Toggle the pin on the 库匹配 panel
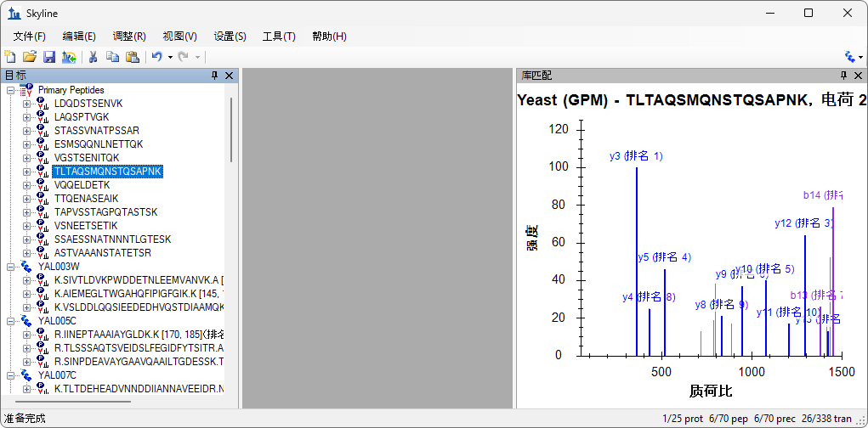Viewport: 868px width, 428px height. (x=843, y=76)
